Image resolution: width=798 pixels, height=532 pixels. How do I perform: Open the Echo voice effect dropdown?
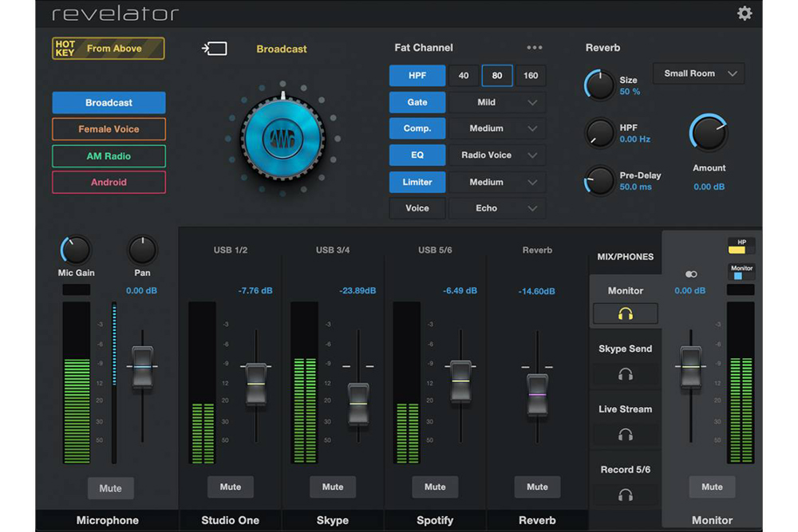pyautogui.click(x=496, y=208)
